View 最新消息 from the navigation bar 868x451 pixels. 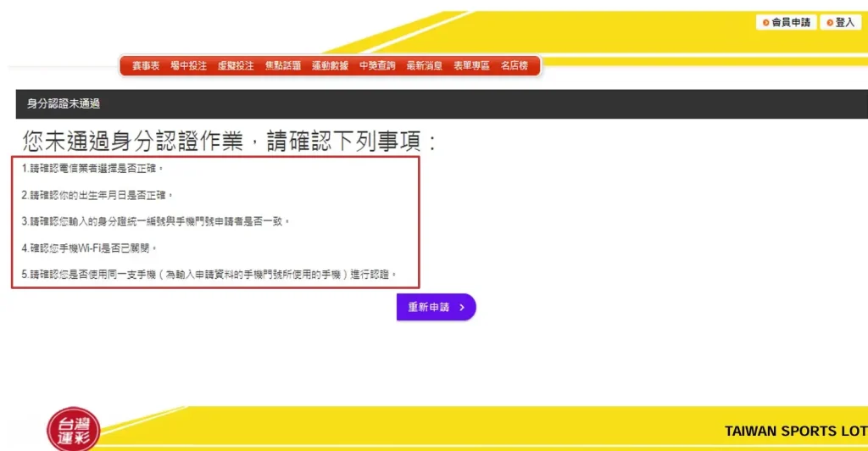point(424,66)
